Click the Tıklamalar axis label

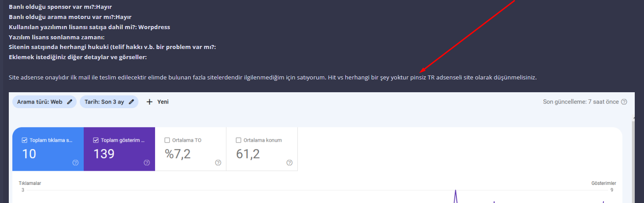pos(30,183)
